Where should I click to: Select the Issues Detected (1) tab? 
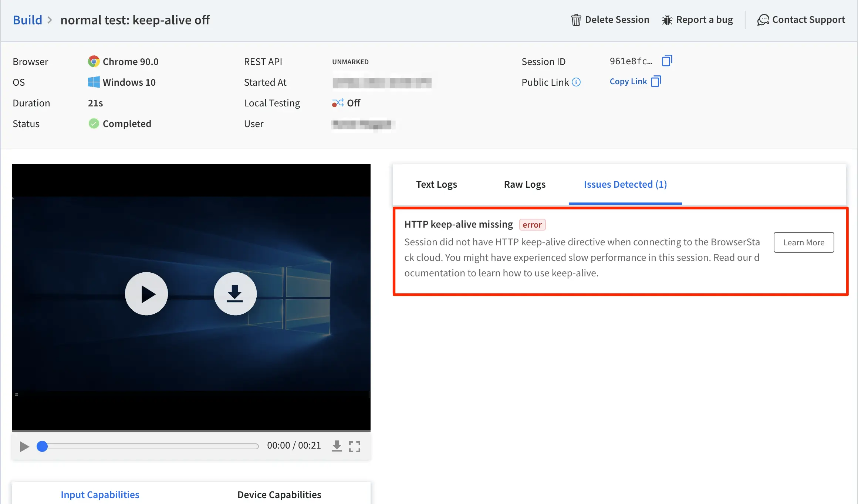tap(625, 184)
